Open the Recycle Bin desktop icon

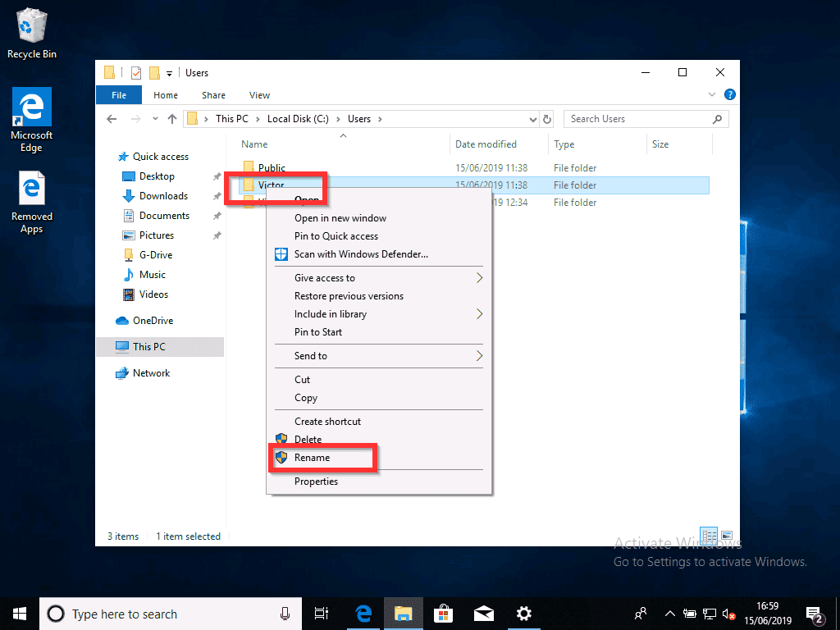[32, 34]
